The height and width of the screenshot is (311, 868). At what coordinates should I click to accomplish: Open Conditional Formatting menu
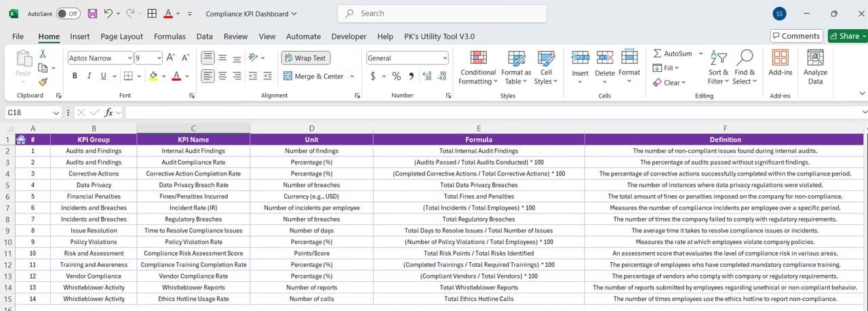(x=478, y=67)
